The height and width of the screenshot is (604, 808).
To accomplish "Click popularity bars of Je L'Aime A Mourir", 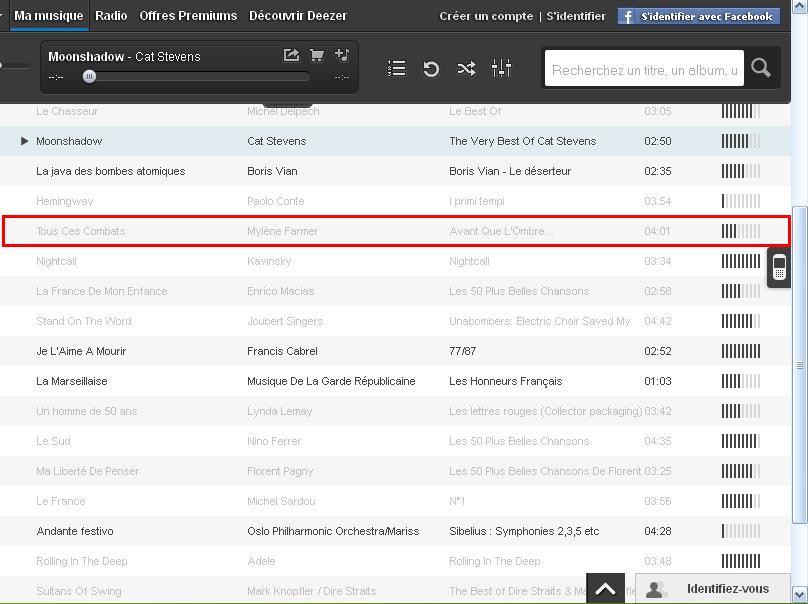I will [740, 351].
